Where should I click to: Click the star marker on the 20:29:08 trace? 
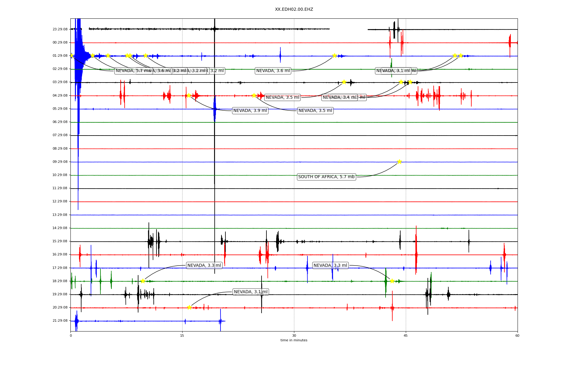point(189,307)
